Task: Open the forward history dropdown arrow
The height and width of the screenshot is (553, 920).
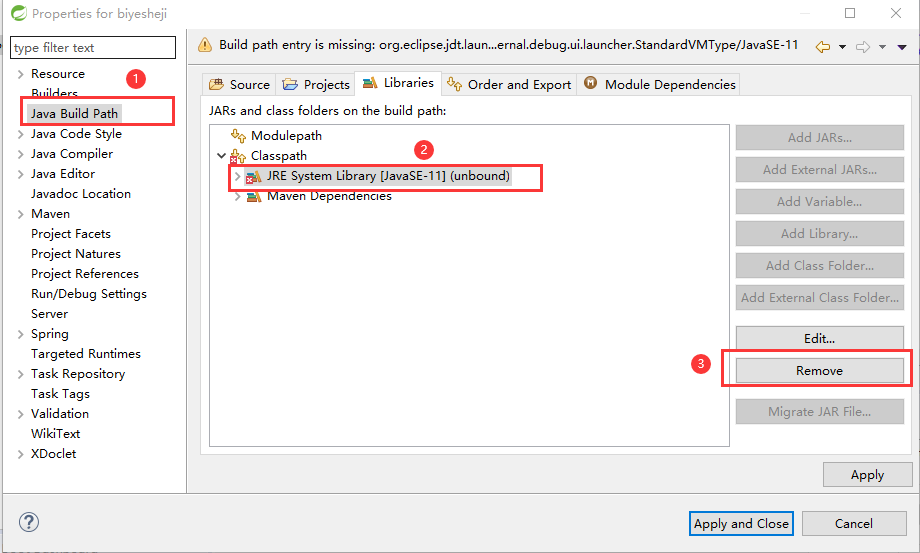Action: click(882, 47)
